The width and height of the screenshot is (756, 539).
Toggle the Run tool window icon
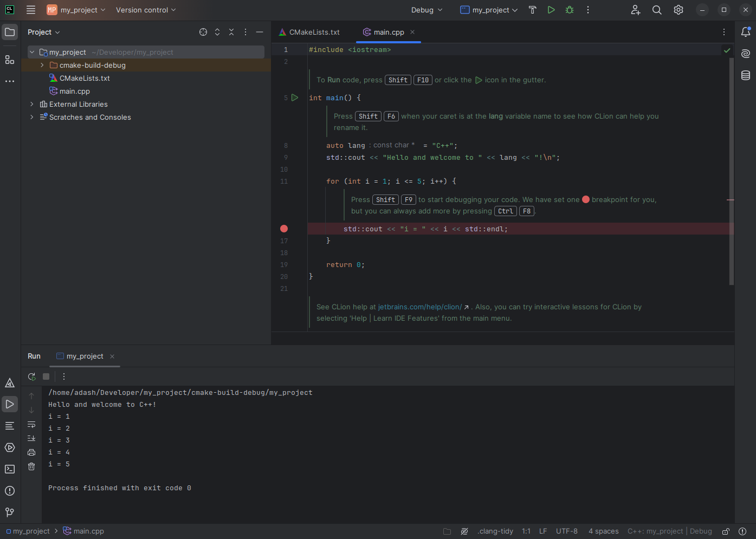click(x=10, y=404)
